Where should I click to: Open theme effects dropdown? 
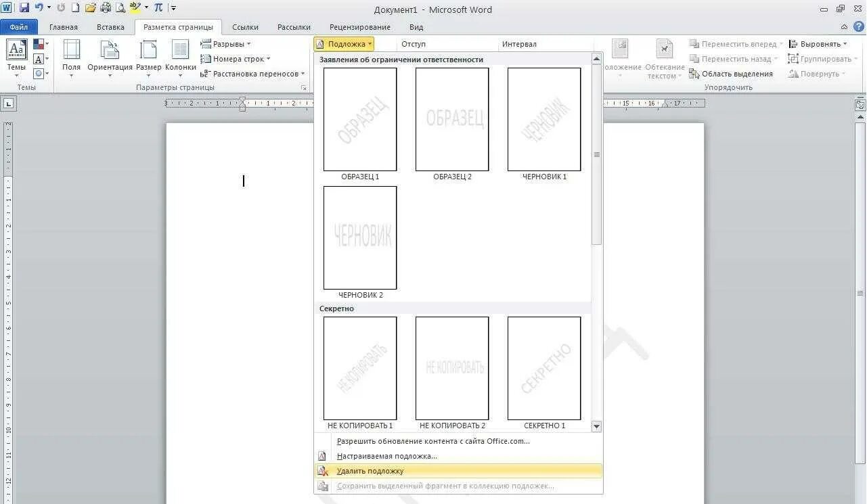(41, 74)
